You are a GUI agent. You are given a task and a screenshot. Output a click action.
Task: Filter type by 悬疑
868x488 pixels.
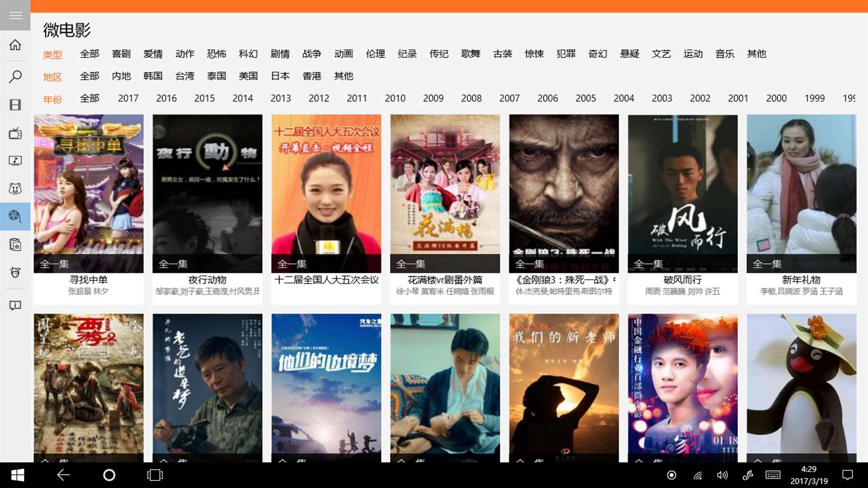pos(630,54)
